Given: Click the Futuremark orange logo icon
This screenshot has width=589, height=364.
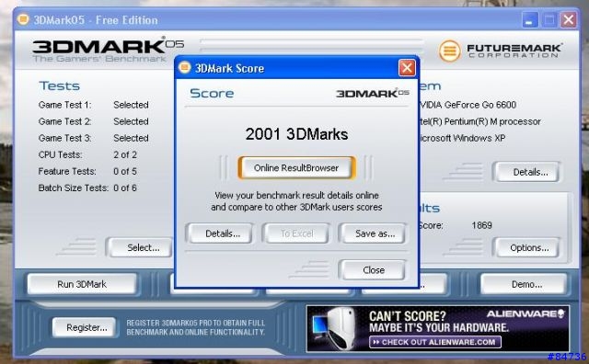Looking at the screenshot, I should click(x=450, y=51).
